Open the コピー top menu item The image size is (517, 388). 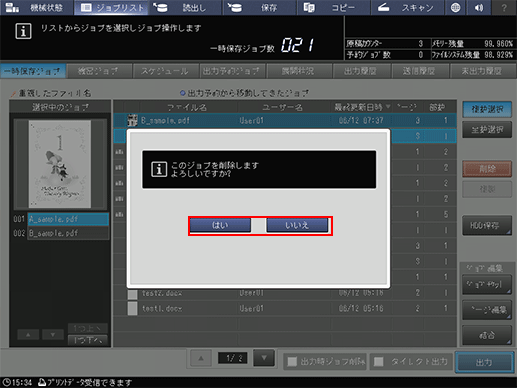point(334,8)
